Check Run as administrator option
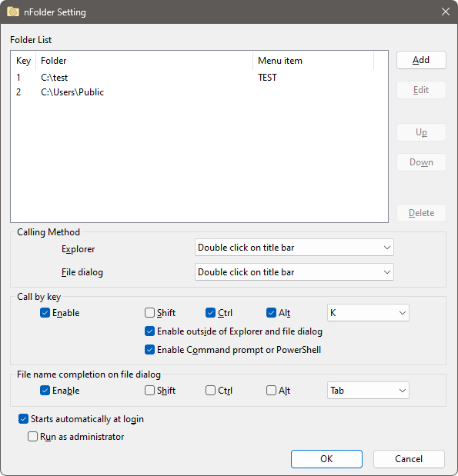 32,437
